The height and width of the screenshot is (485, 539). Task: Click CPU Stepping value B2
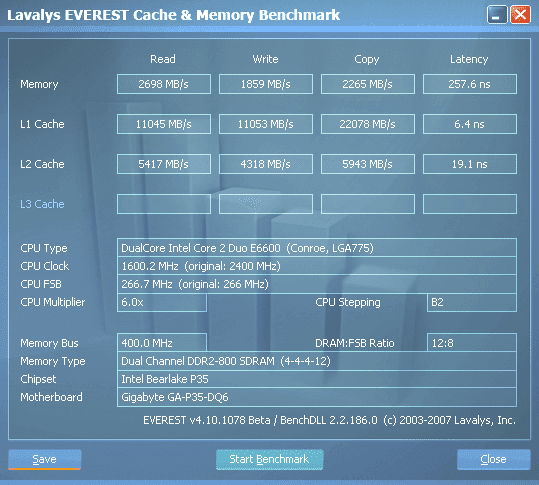472,302
